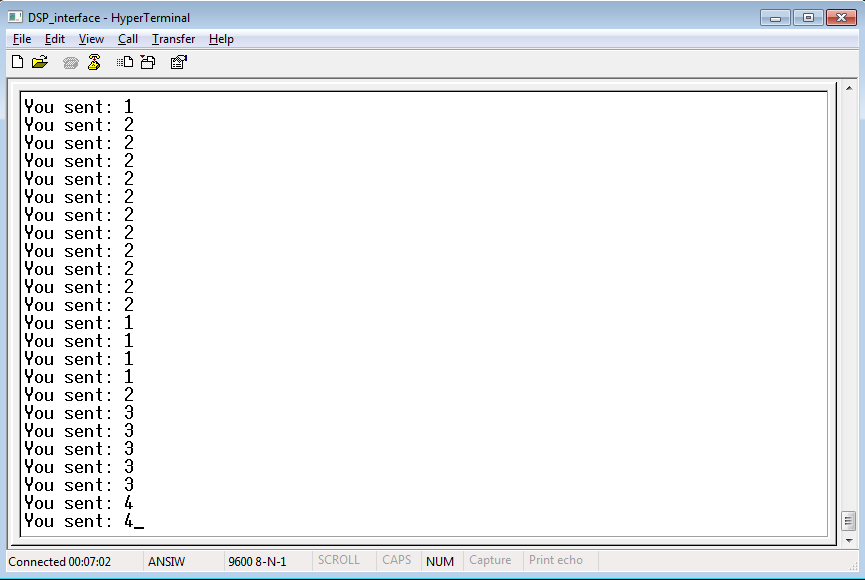
Task: Click the 9600 8-N-1 status entry
Action: 257,562
